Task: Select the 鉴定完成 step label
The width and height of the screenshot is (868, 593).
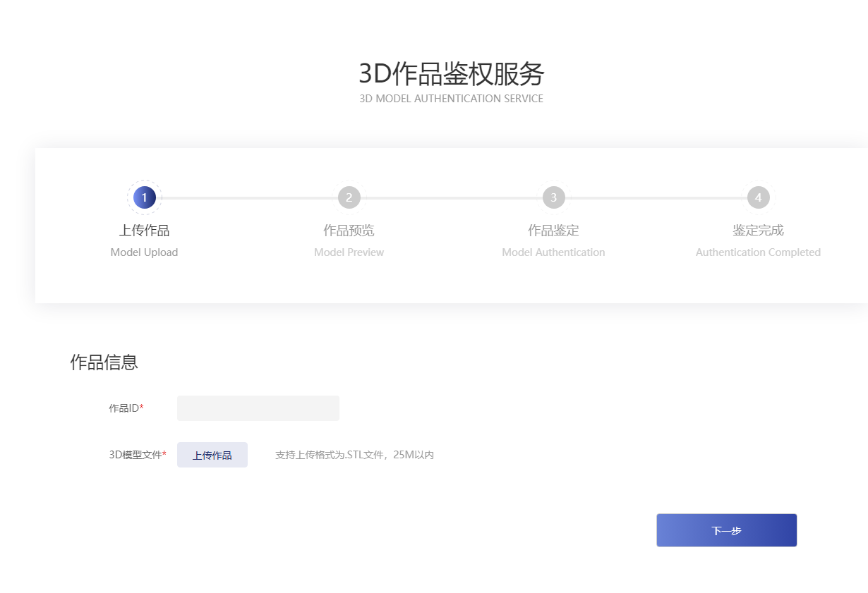Action: 758,231
